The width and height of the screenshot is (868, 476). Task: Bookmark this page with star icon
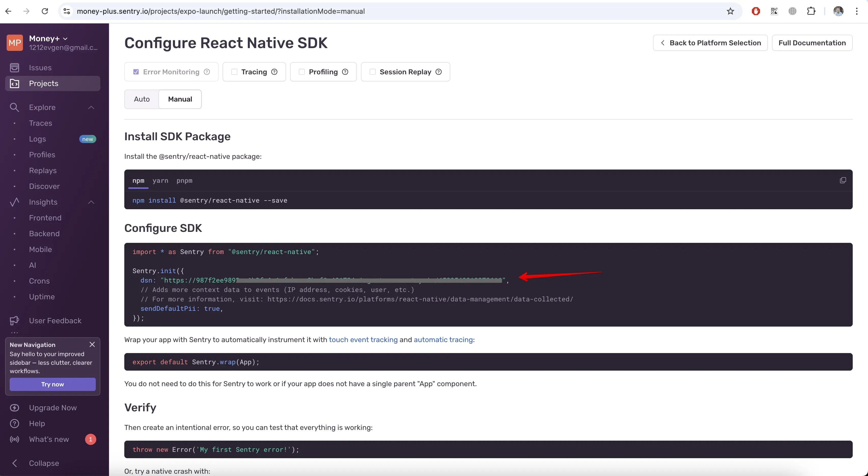click(x=730, y=11)
